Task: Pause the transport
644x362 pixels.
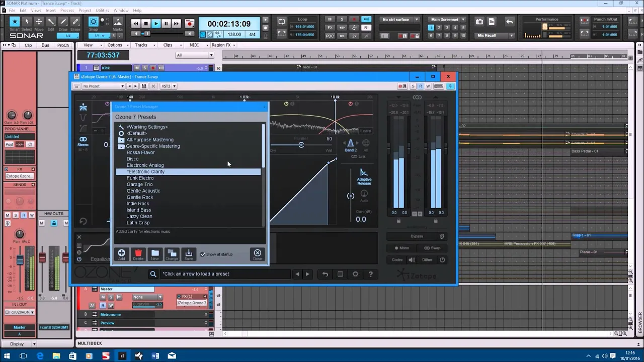Action: coord(166,24)
